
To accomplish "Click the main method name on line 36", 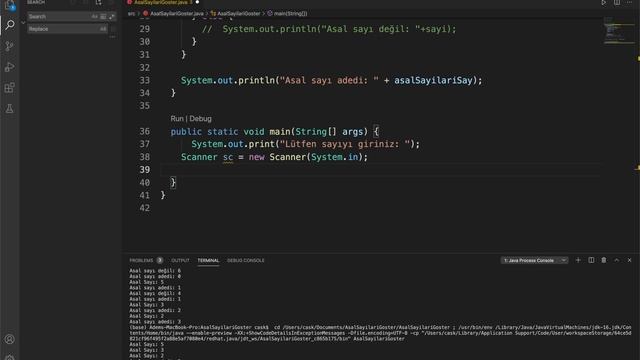I will 280,131.
